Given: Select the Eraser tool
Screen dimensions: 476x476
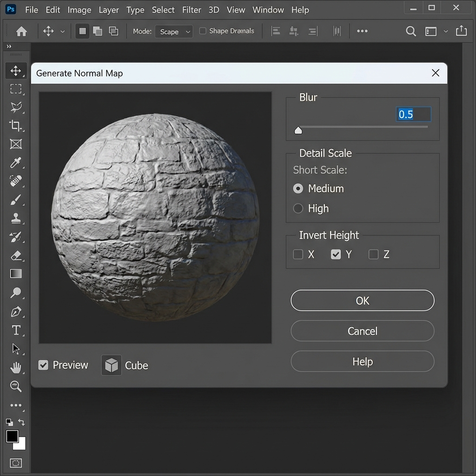Looking at the screenshot, I should (16, 255).
